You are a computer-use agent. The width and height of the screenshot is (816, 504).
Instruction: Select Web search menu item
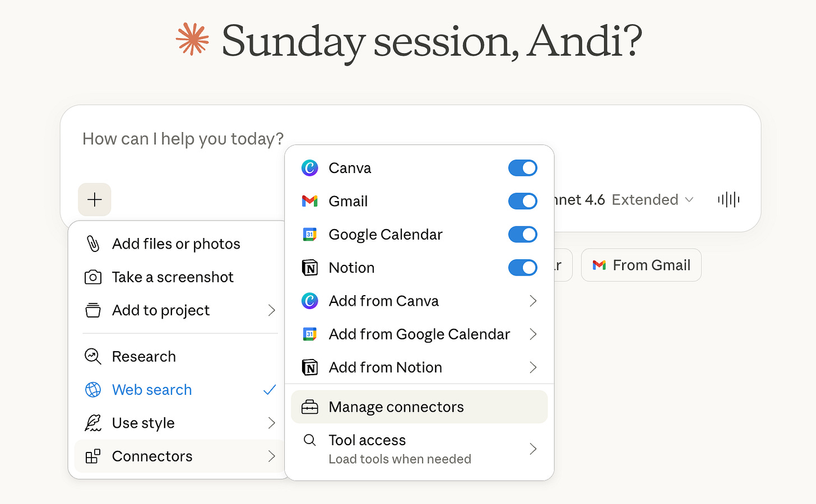tap(152, 390)
